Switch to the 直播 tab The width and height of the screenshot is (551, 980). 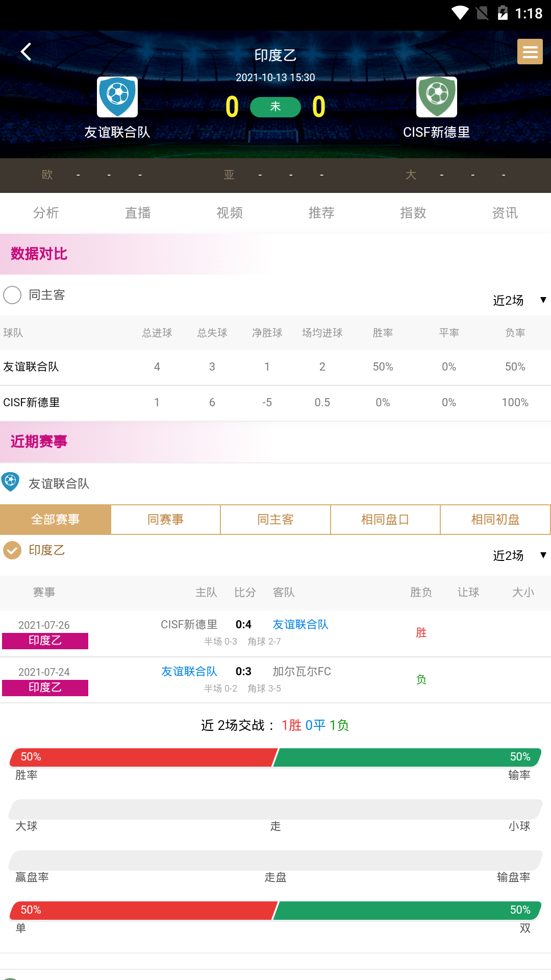pyautogui.click(x=138, y=213)
